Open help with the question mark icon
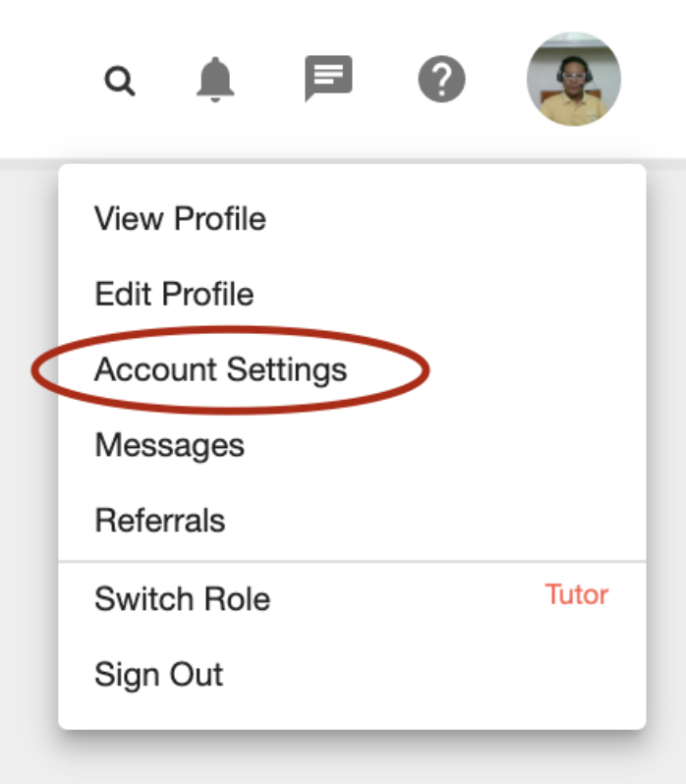 coord(441,79)
